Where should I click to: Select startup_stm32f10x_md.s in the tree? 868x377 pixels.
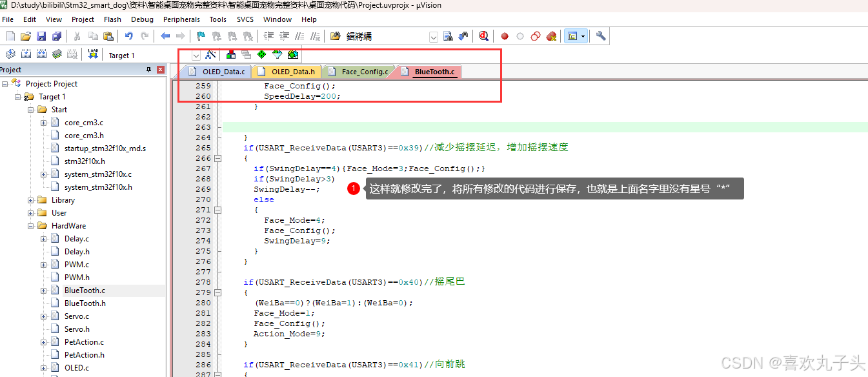coord(105,148)
